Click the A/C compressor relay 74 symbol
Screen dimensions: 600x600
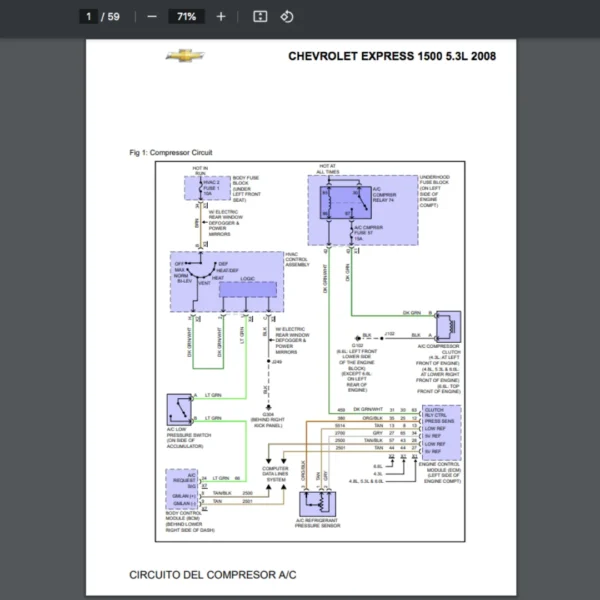tap(334, 201)
